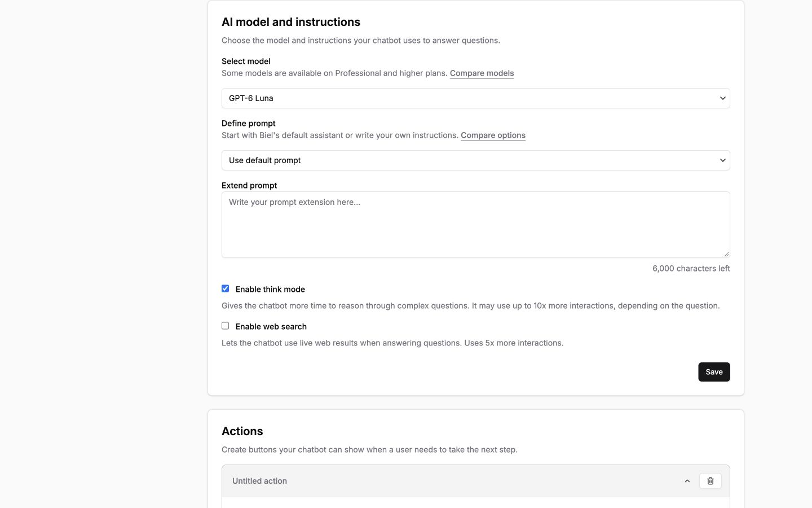Click the Untitled action header text
812x508 pixels.
(x=259, y=481)
